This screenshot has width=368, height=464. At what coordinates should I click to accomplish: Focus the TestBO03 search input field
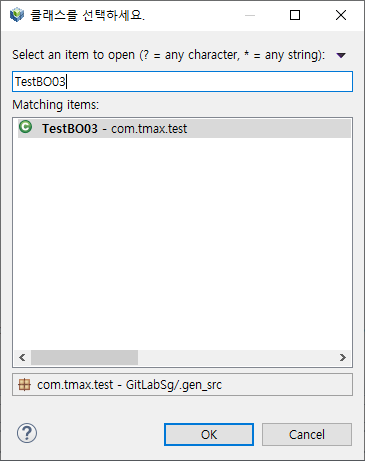pos(182,81)
